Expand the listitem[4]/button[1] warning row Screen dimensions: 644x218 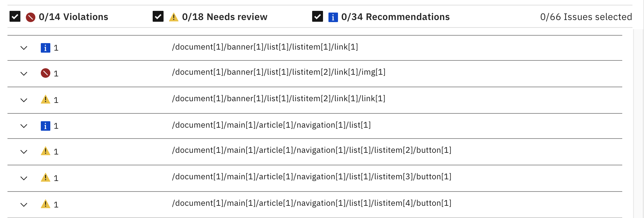[x=24, y=204]
